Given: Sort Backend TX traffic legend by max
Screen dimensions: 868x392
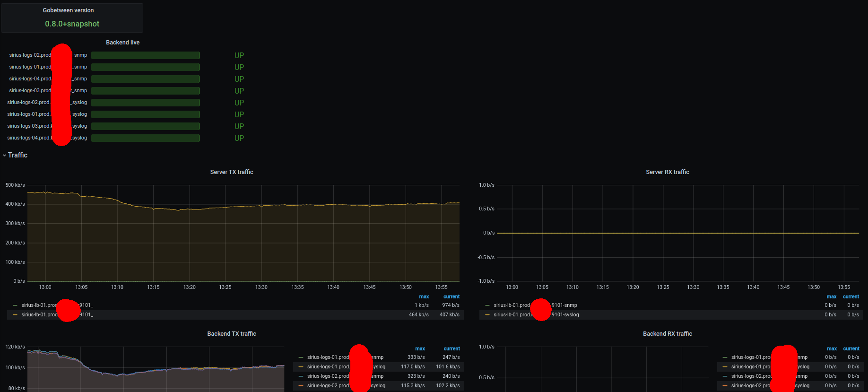Looking at the screenshot, I should [420, 349].
